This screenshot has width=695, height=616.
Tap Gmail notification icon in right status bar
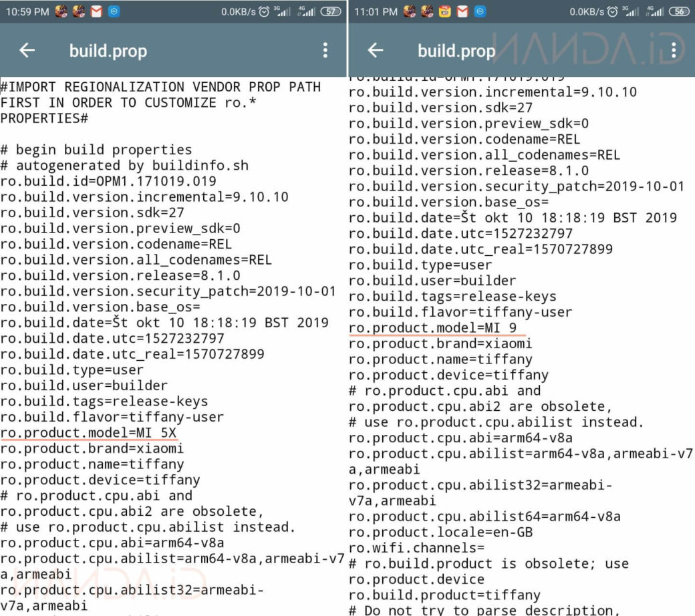[462, 11]
